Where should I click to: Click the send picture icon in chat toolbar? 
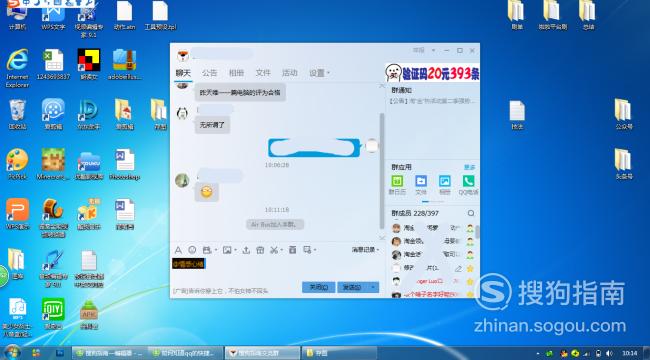tap(227, 250)
